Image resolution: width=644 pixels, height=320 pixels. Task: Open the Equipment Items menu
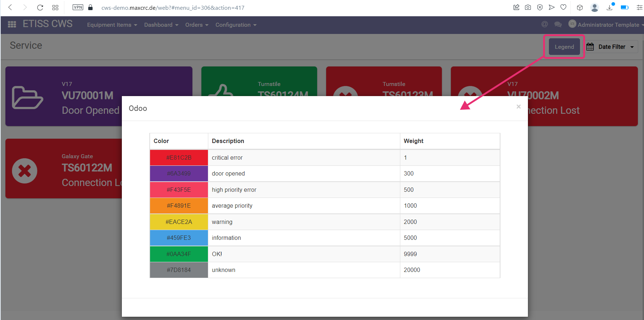click(112, 25)
